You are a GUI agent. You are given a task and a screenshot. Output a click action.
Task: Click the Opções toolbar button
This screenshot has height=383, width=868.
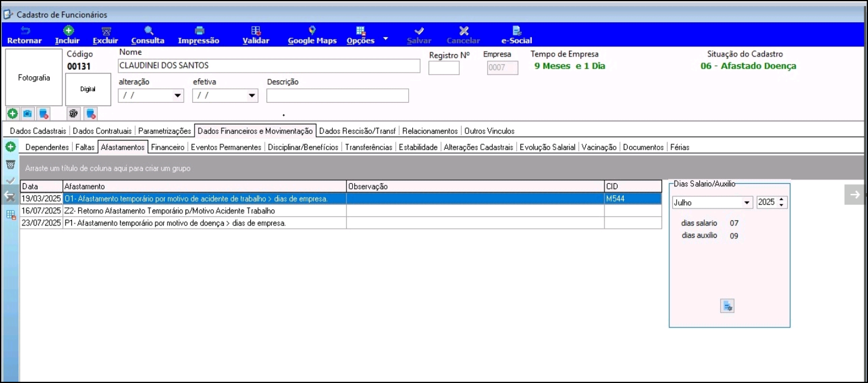pos(361,35)
